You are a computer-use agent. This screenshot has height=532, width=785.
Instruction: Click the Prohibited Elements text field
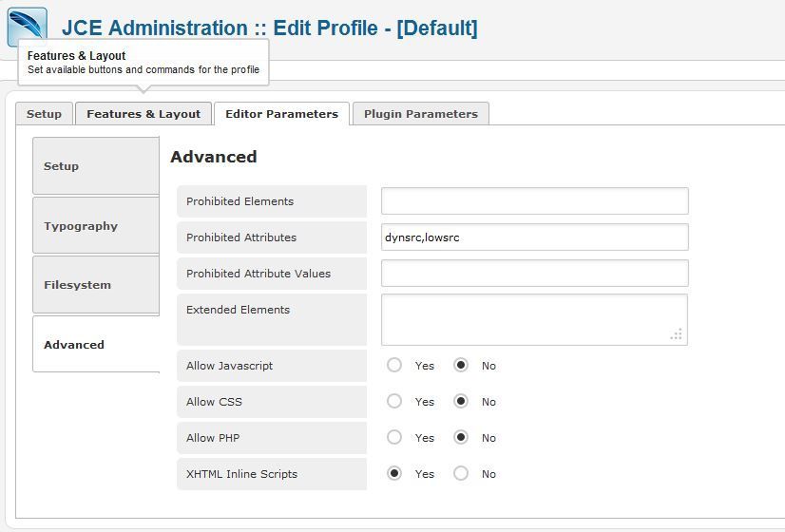tap(535, 201)
